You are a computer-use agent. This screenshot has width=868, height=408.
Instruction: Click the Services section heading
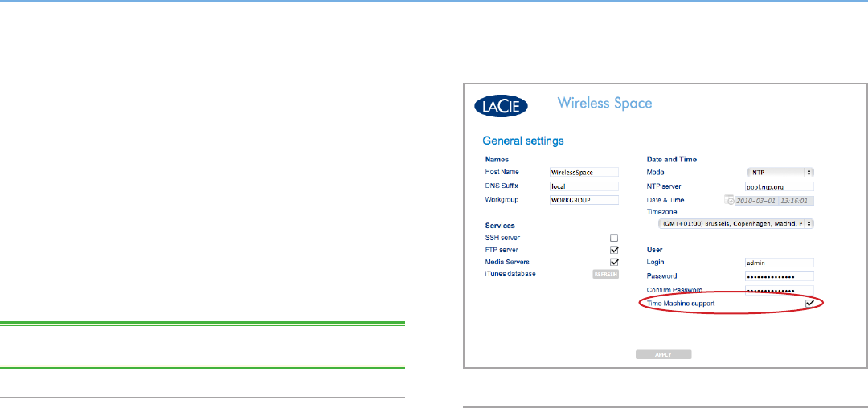tap(500, 226)
